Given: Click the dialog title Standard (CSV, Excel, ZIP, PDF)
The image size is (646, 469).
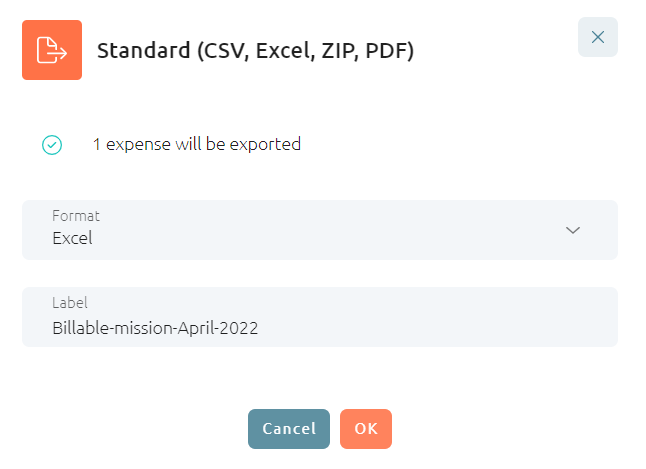Looking at the screenshot, I should [x=255, y=51].
